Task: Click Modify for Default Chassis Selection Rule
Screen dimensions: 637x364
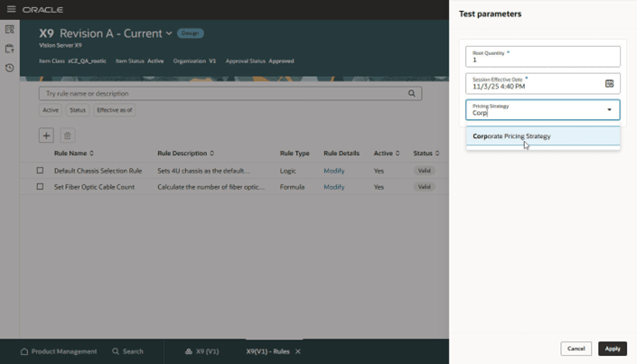Action: click(x=334, y=171)
